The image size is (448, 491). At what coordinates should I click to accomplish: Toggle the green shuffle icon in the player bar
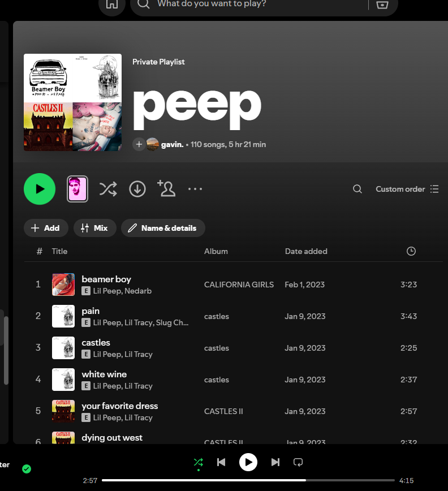pyautogui.click(x=198, y=462)
